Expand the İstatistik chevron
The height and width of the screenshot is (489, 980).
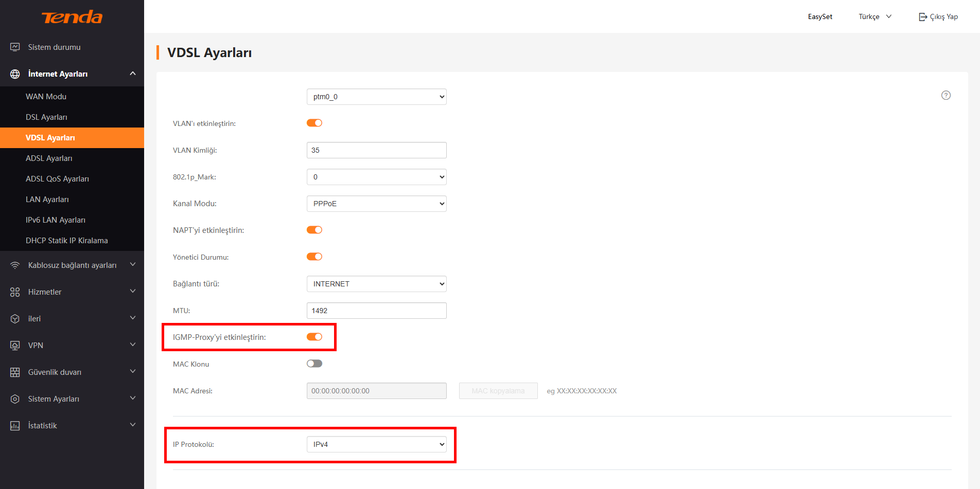pos(133,425)
